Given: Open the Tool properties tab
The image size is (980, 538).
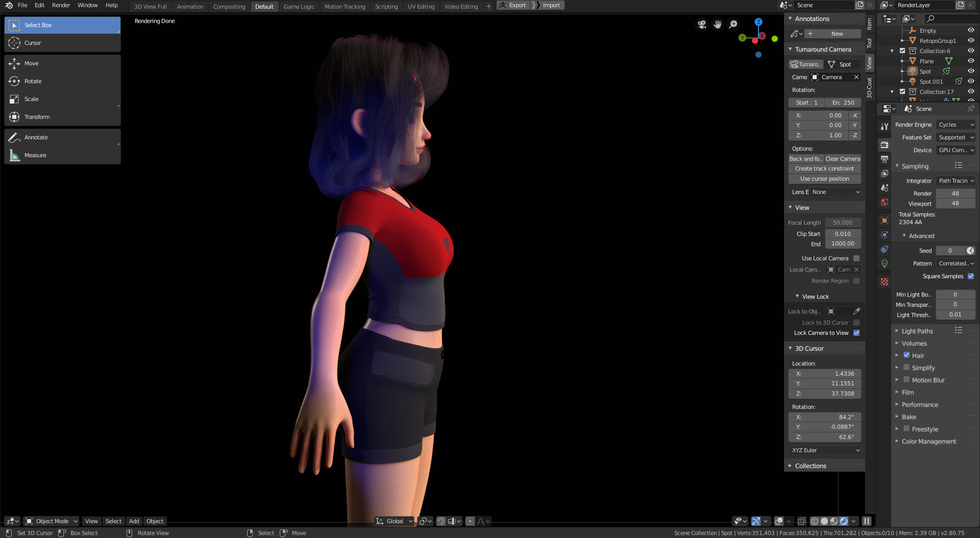Looking at the screenshot, I should (x=884, y=126).
